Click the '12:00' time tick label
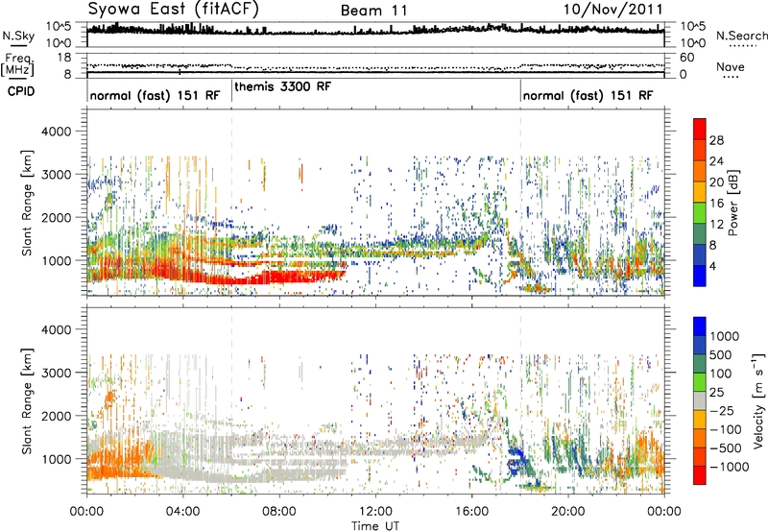This screenshot has width=768, height=532. point(375,512)
